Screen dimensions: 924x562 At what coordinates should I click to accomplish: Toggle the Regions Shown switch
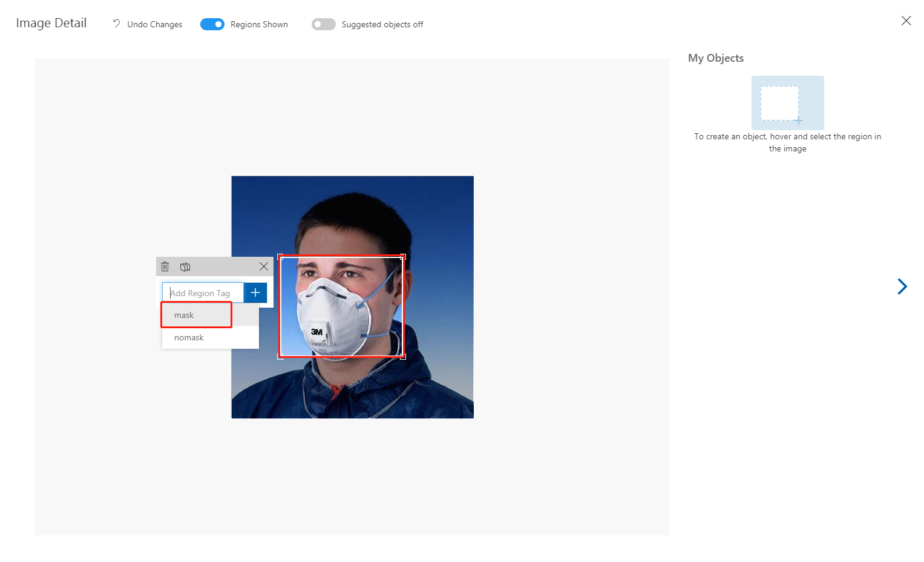click(212, 24)
